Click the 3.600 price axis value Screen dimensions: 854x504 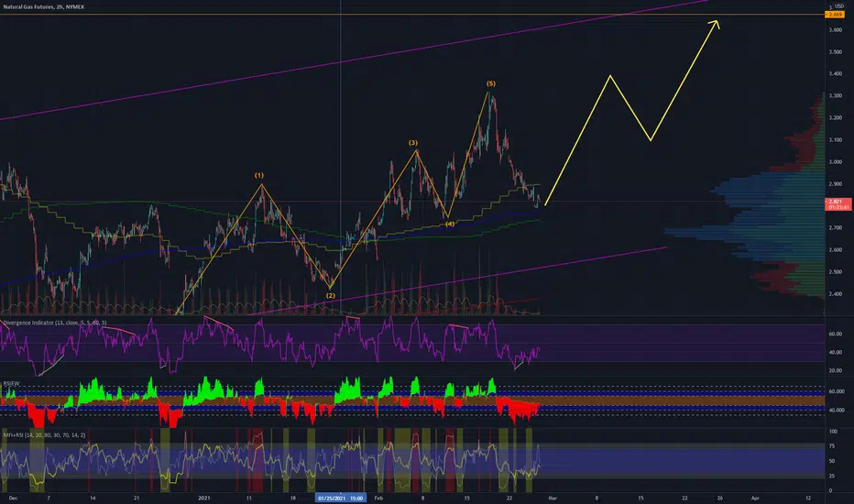836,30
